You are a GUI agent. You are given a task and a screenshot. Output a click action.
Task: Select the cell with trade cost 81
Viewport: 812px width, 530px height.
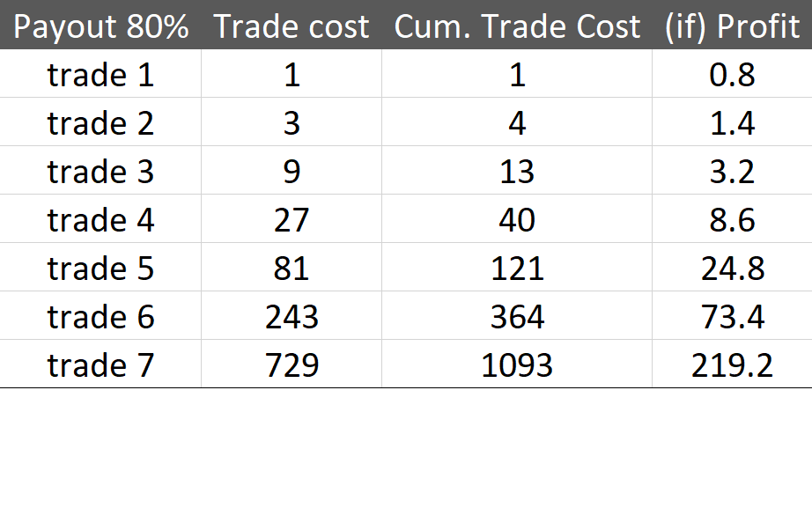click(292, 267)
